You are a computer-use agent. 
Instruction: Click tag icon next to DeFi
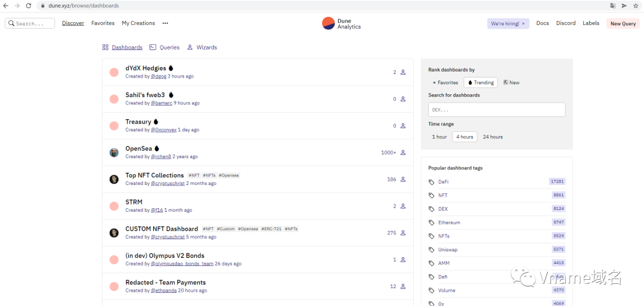coord(431,181)
